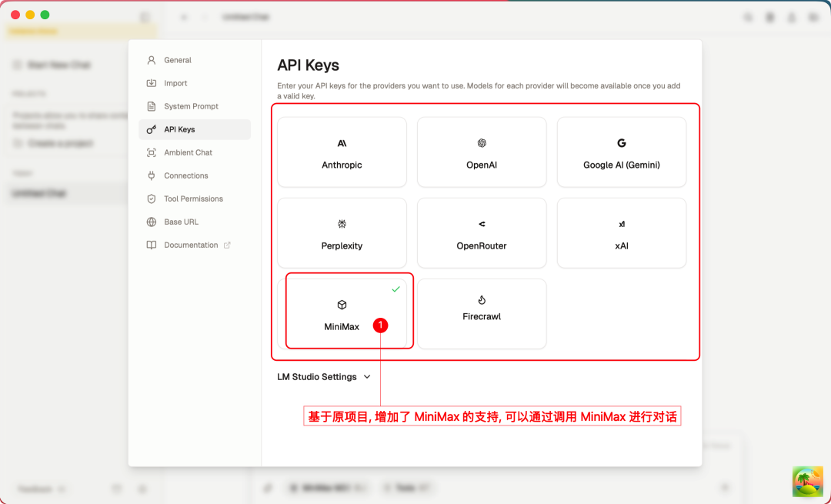Open the Connections settings page

[185, 175]
